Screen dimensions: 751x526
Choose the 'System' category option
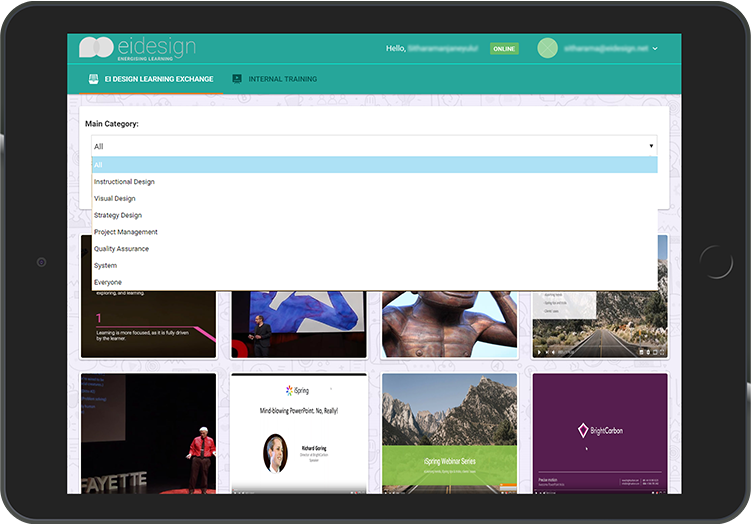[375, 265]
